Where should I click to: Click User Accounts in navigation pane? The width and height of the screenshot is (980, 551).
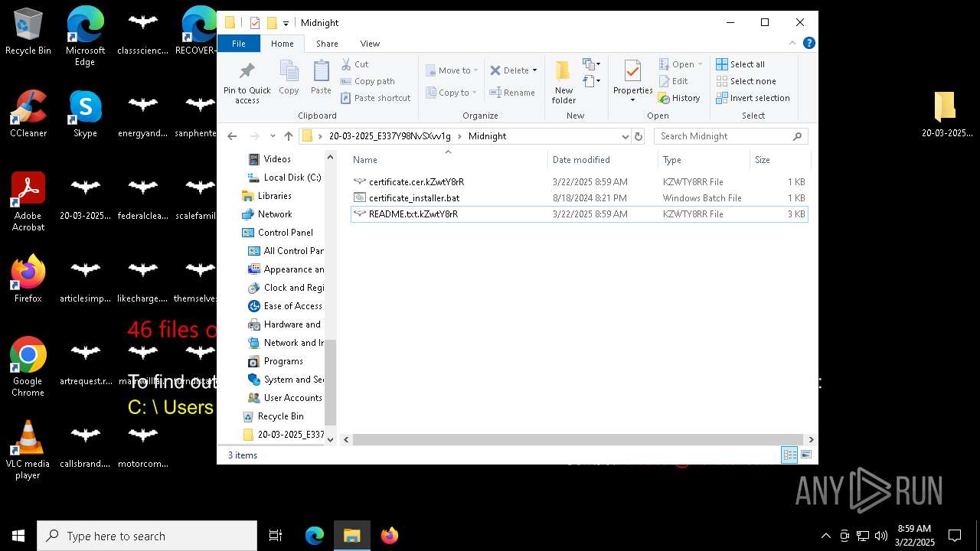(x=292, y=398)
